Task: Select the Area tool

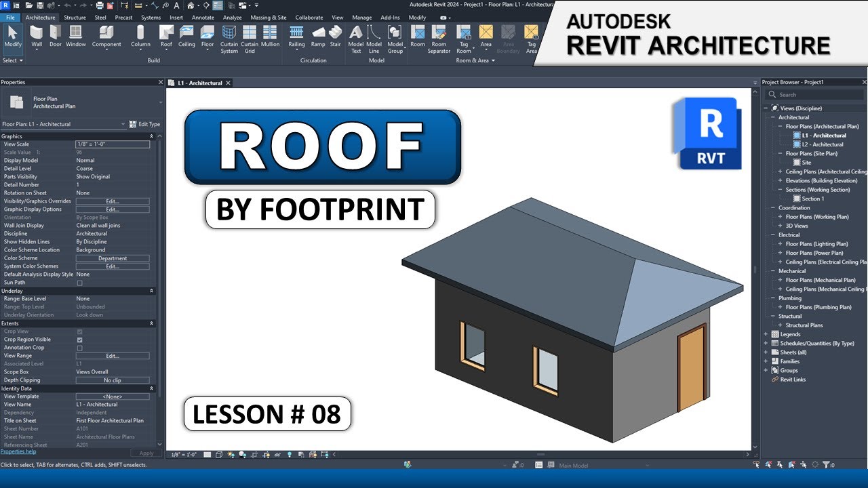Action: pos(486,37)
